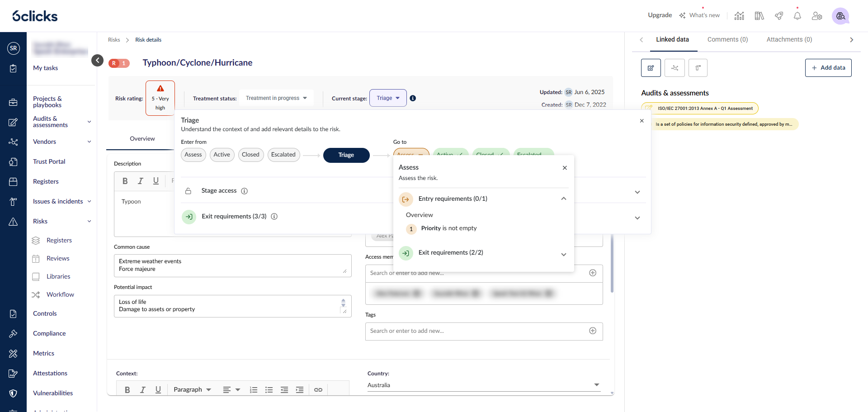
Task: Open the Risks breadcrumb link
Action: point(114,40)
